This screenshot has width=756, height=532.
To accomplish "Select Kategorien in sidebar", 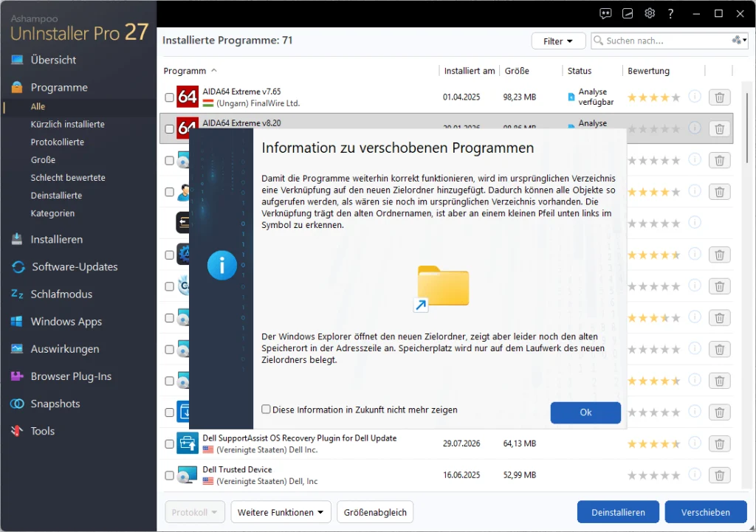I will (52, 213).
